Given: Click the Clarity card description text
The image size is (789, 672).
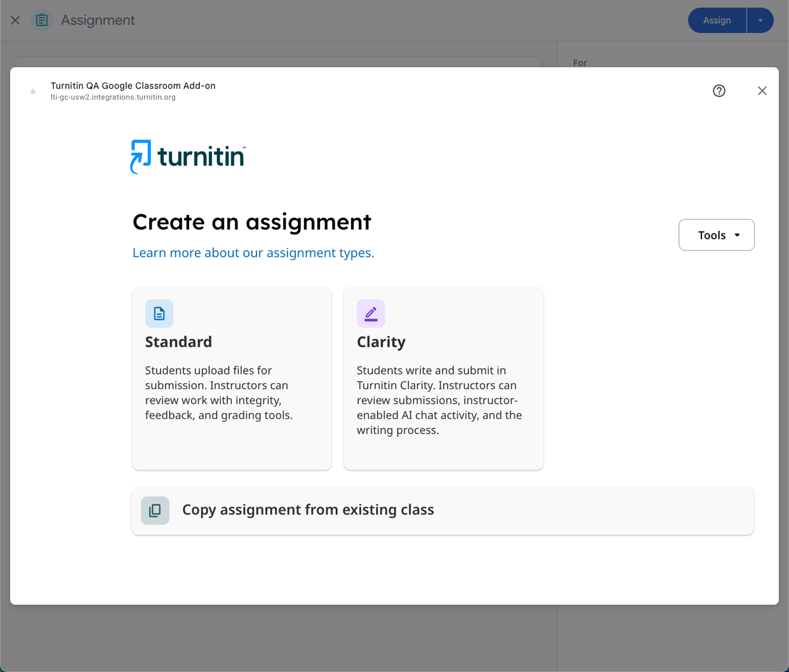Looking at the screenshot, I should pos(439,400).
